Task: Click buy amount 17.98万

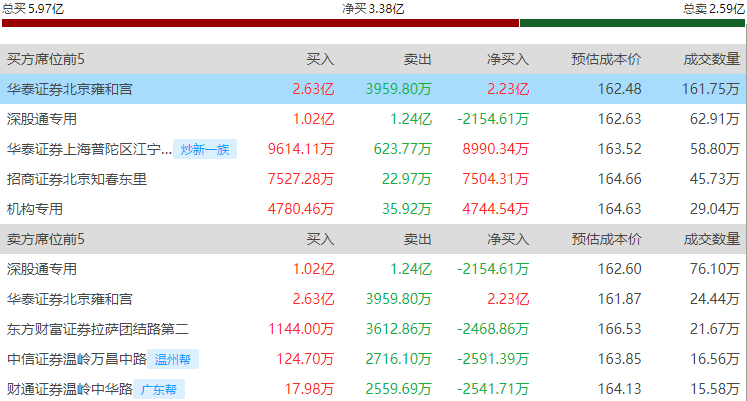Action: 309,389
